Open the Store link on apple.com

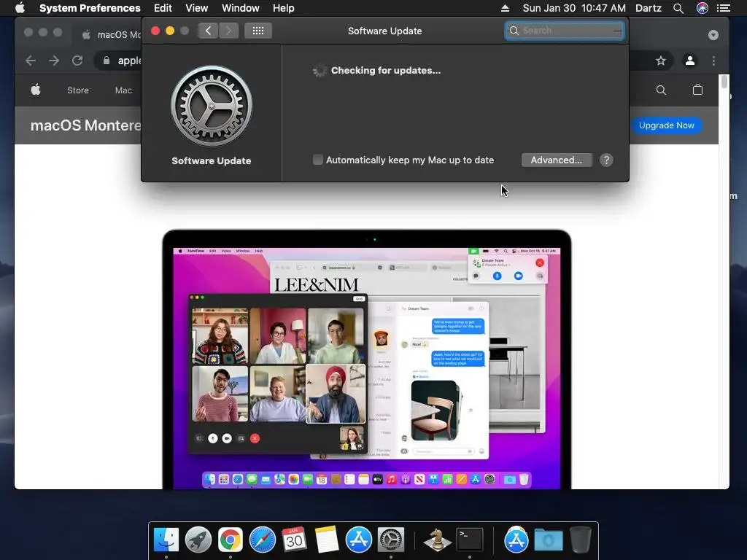point(77,90)
